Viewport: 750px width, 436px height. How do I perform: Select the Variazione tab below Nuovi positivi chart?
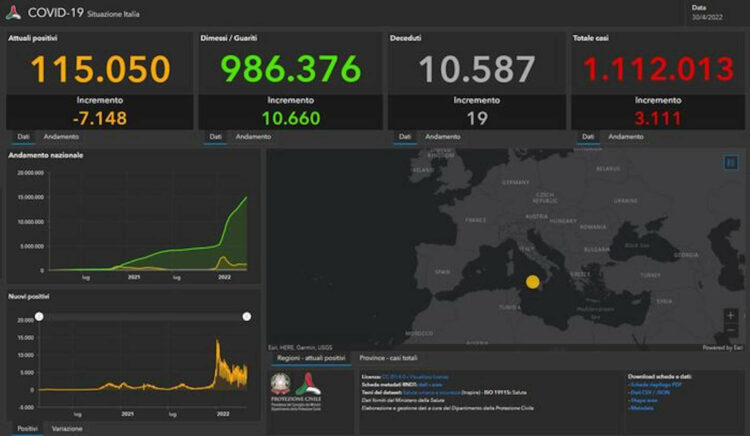pos(68,428)
